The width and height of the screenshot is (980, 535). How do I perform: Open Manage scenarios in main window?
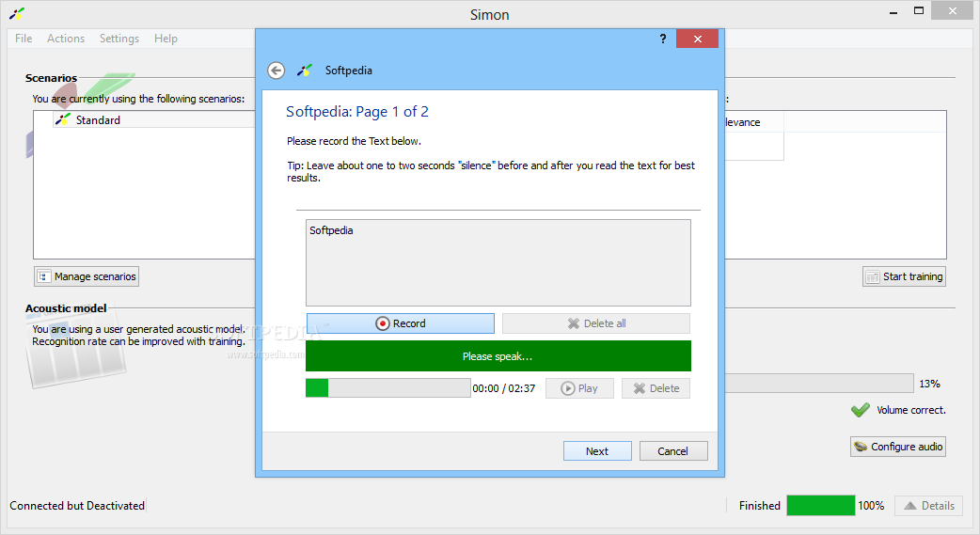point(87,276)
